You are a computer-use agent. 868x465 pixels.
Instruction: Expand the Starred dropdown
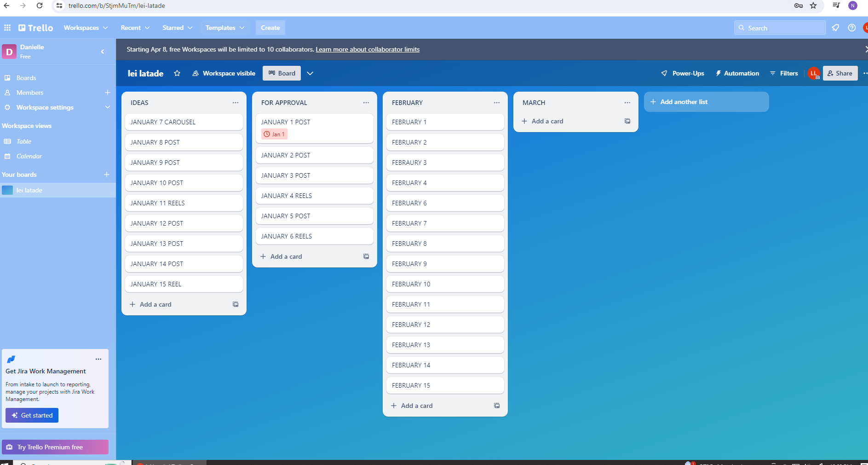click(178, 28)
